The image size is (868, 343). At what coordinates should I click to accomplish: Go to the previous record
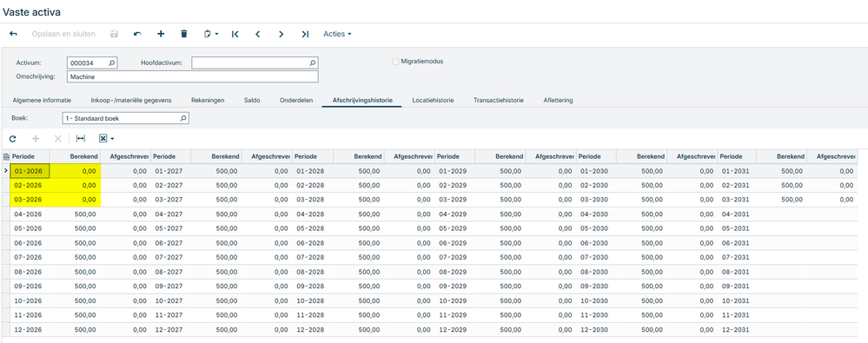pos(258,35)
